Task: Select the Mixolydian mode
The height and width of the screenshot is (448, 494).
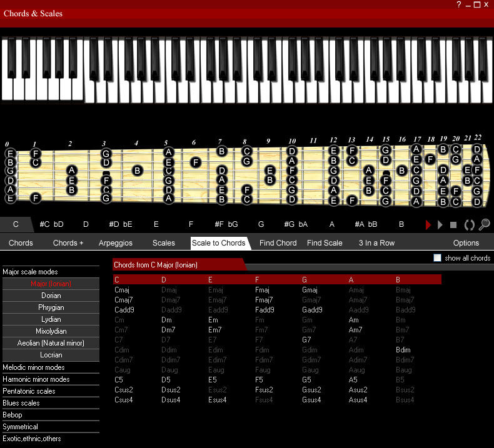Action: (51, 331)
